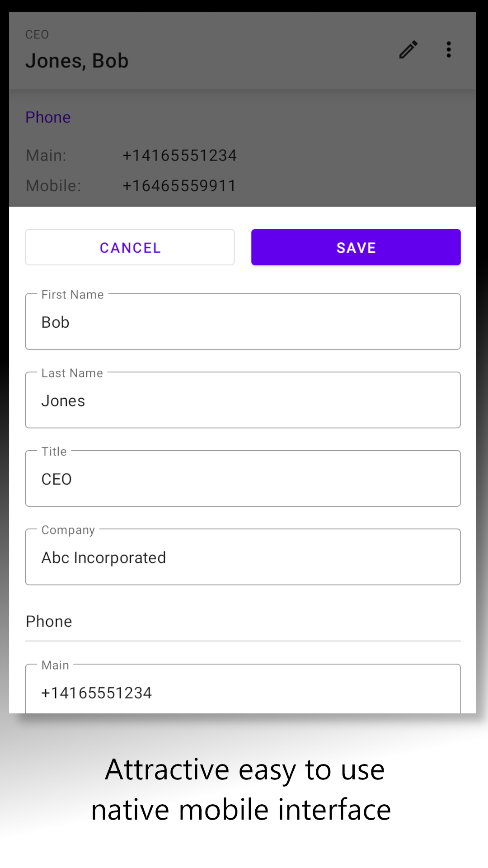488x868 pixels.
Task: Click the Last Name field containing Jones
Action: (243, 401)
